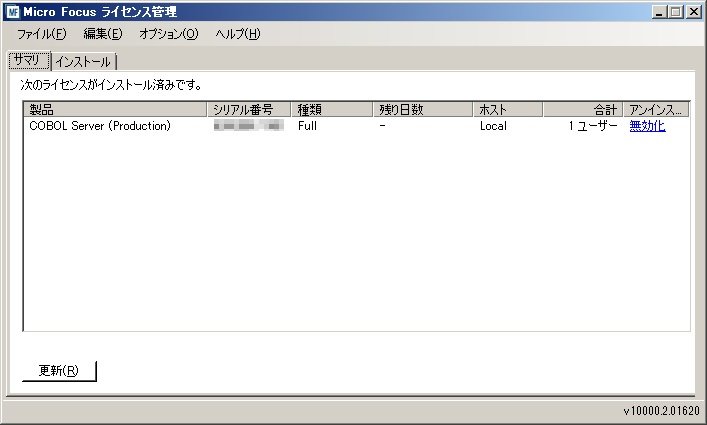The height and width of the screenshot is (425, 707).
Task: Sort by the 製品 column header
Action: (115, 110)
